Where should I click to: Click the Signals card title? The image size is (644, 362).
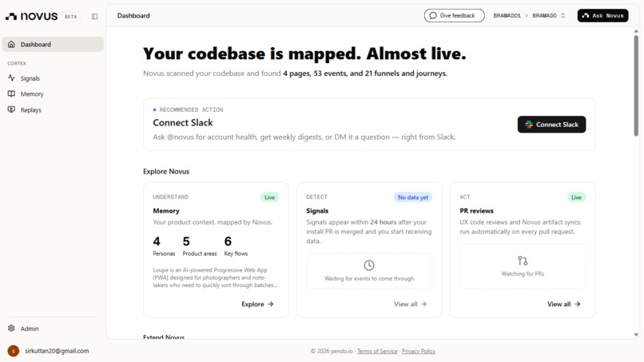317,211
